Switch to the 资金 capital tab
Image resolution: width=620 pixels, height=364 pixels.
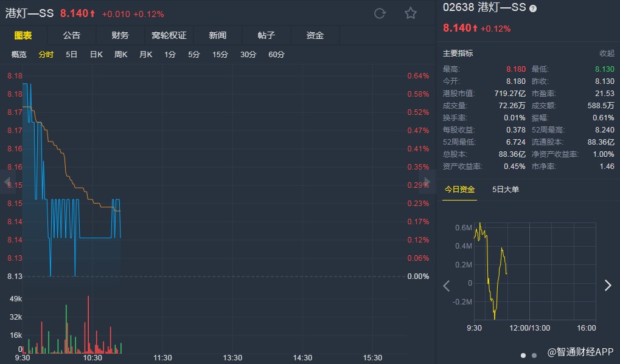[x=315, y=35]
